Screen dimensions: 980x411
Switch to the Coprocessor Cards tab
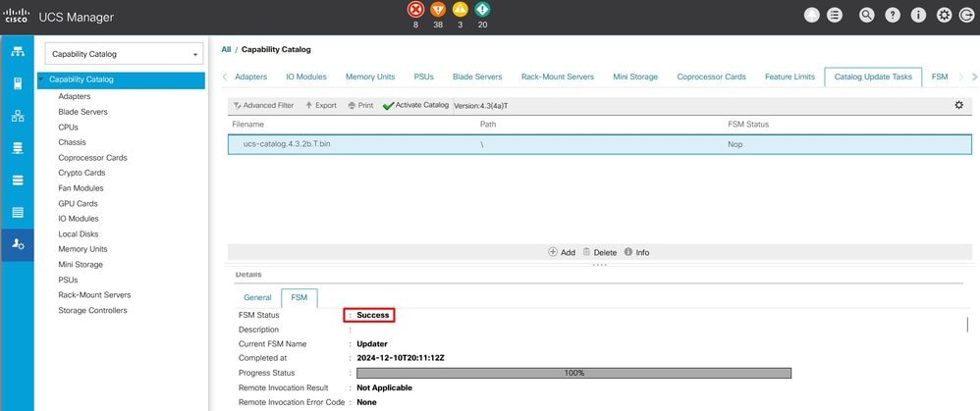[x=711, y=77]
